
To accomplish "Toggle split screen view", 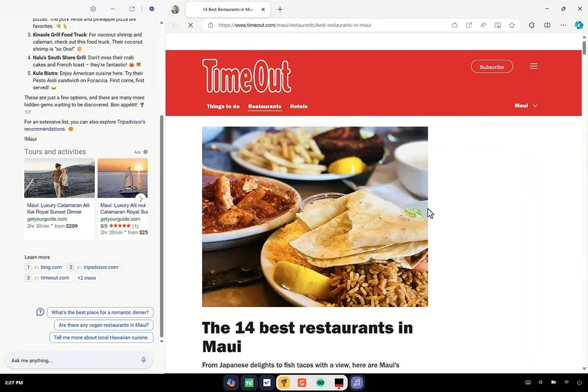I will pos(547,25).
